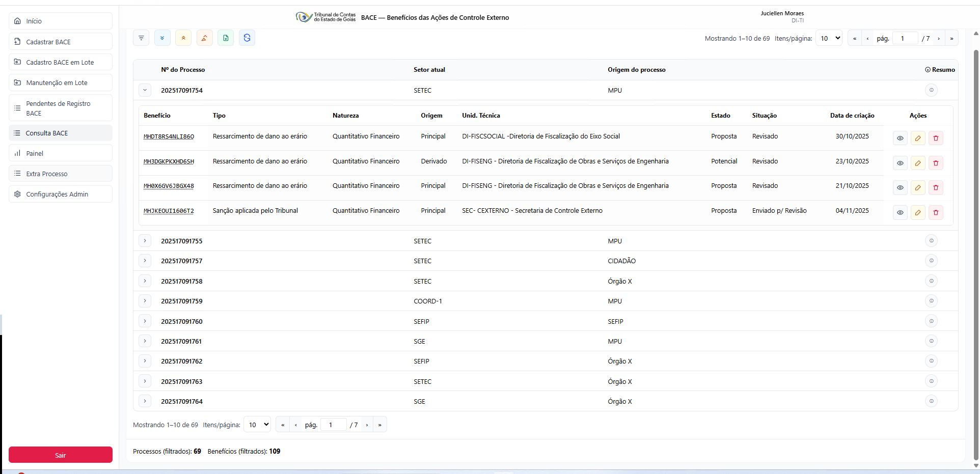View benefit MHDT8RS4NLI860 using eye icon

coord(900,138)
